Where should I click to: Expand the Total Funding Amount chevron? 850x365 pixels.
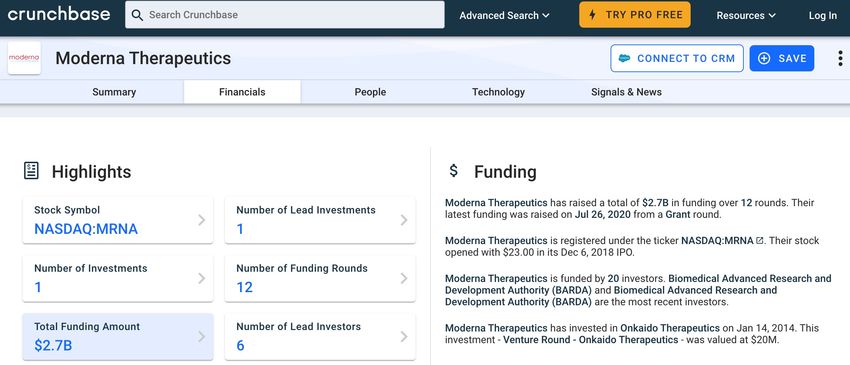tap(201, 336)
